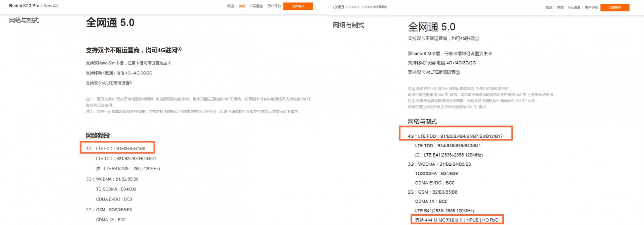Click bold 支持双卡不限运营商 heading on Redmi page
644x225 pixels.
(x=133, y=50)
